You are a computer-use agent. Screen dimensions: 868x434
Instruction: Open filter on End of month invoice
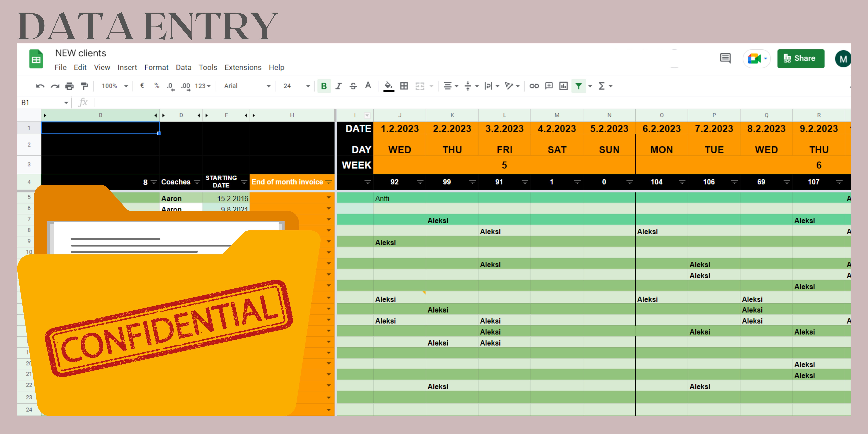click(x=329, y=182)
